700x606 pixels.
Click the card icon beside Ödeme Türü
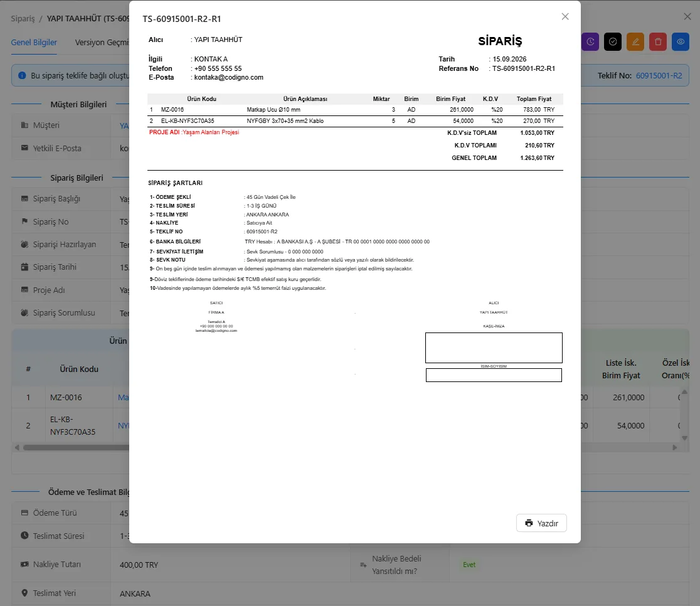[x=24, y=513]
